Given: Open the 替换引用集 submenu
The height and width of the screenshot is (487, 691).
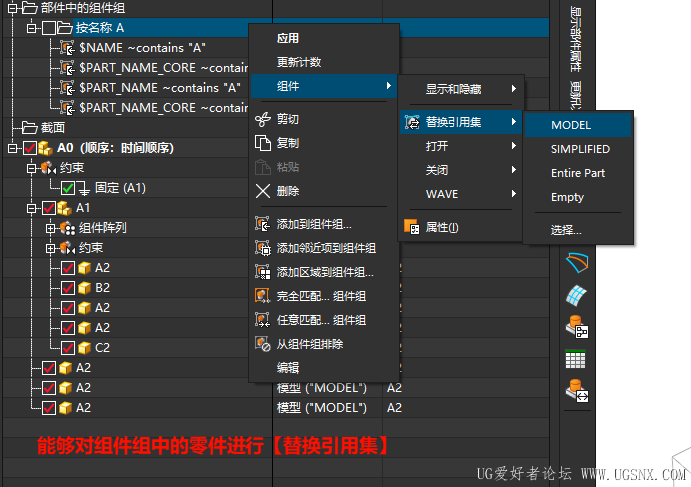Looking at the screenshot, I should pyautogui.click(x=461, y=122).
